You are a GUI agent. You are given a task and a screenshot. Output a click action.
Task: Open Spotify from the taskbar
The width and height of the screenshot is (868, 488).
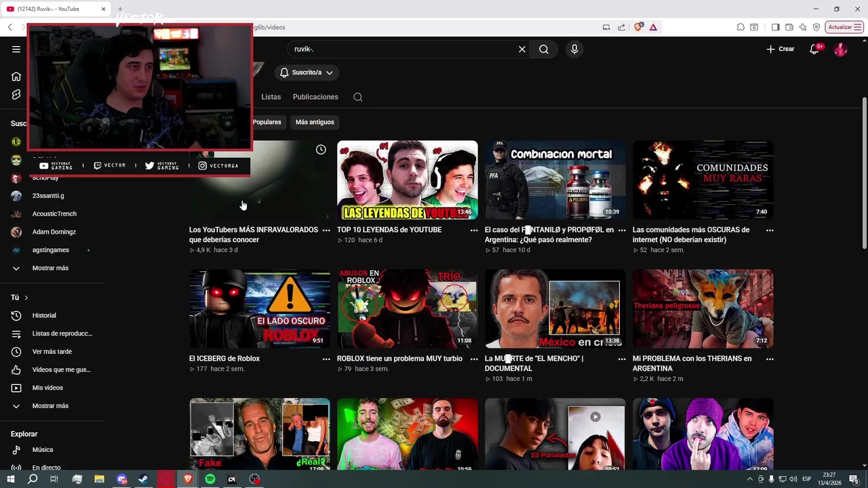tap(210, 479)
